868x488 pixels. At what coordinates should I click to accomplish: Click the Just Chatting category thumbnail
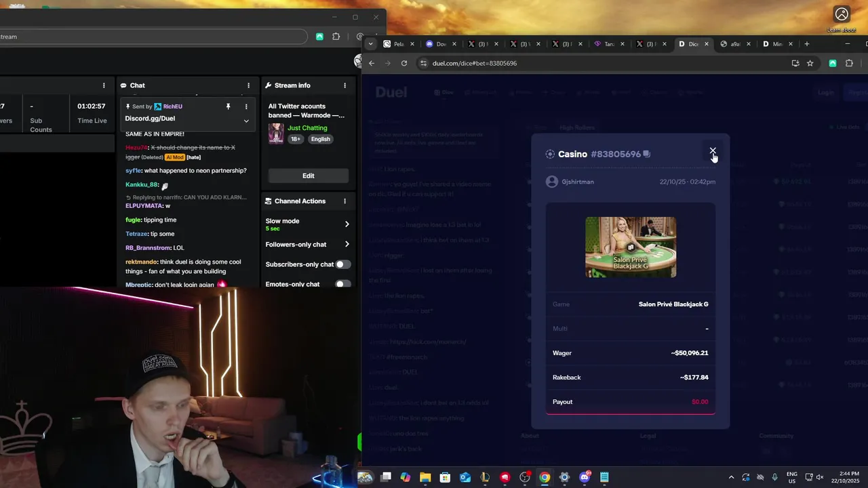(276, 134)
